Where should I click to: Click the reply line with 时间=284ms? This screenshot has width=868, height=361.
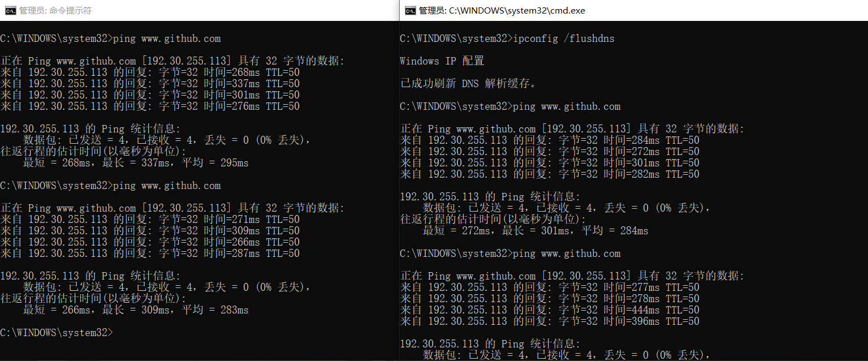click(x=550, y=140)
